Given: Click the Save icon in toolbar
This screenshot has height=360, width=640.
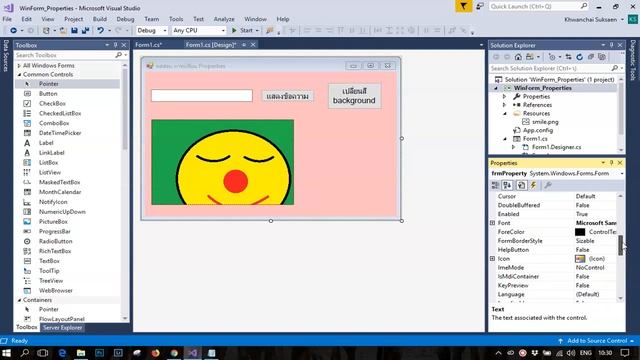Looking at the screenshot, I should 74,30.
